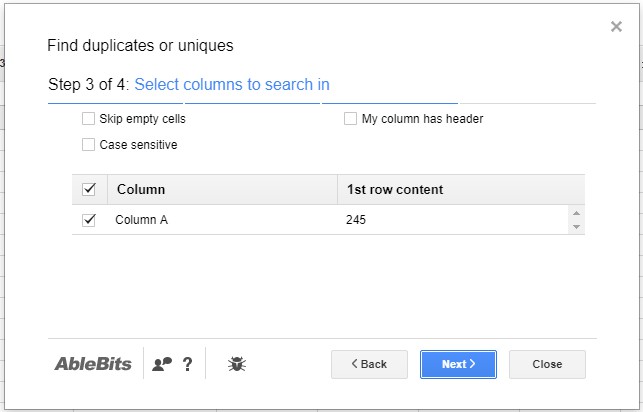This screenshot has width=643, height=412.
Task: Toggle select-all checkbox in table header
Action: pos(89,189)
